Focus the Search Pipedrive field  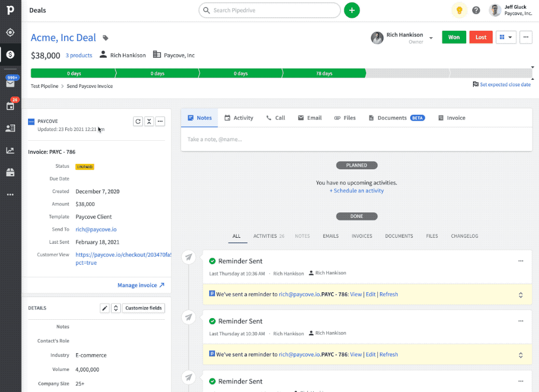pos(269,10)
